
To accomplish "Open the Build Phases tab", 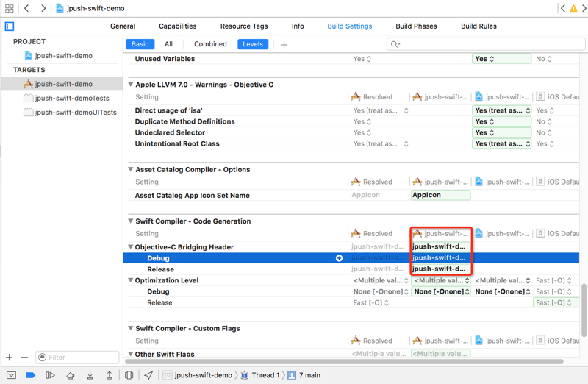I will [x=416, y=26].
